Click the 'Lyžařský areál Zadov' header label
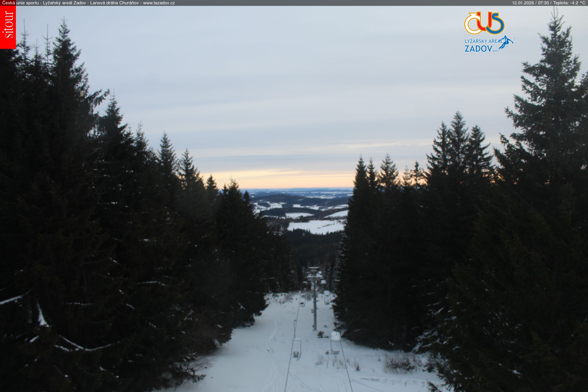This screenshot has width=588, height=392. pyautogui.click(x=64, y=3)
